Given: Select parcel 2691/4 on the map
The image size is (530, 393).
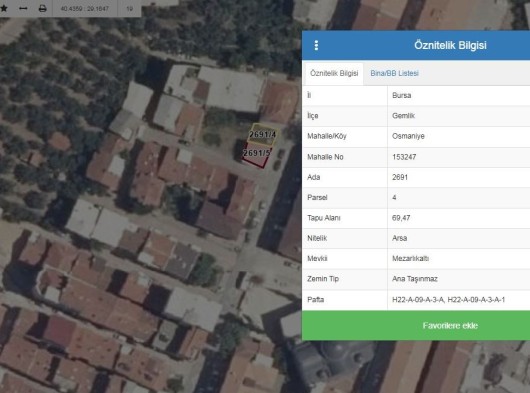Looking at the screenshot, I should pyautogui.click(x=262, y=134).
